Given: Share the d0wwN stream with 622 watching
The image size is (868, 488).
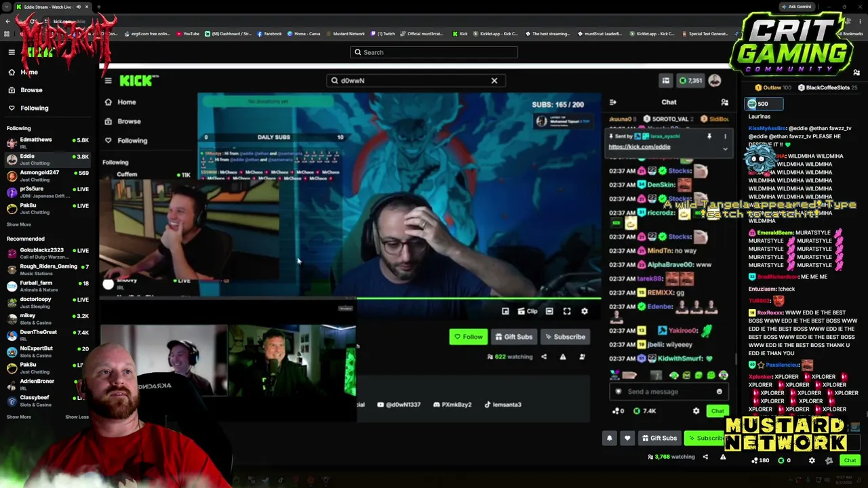Looking at the screenshot, I should pos(544,357).
